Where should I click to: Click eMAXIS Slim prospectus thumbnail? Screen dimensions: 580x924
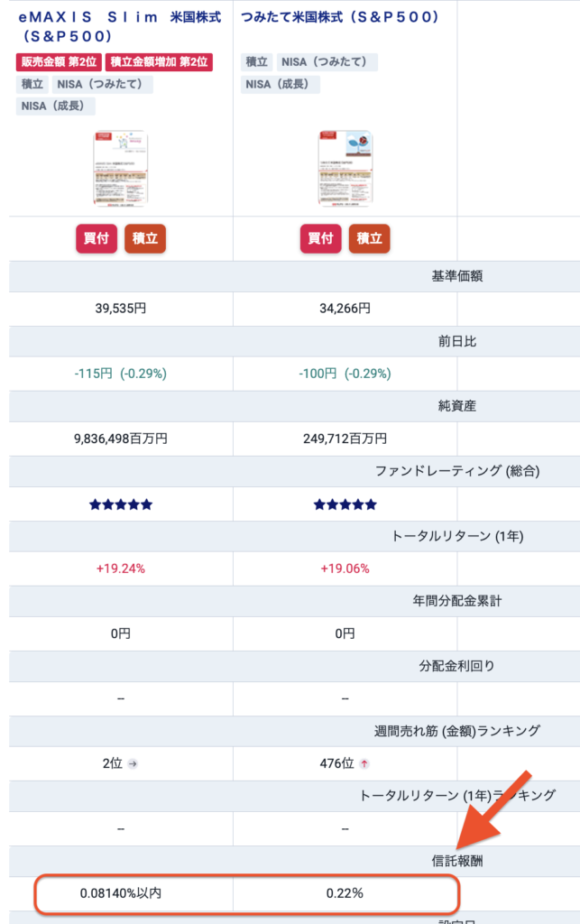[120, 170]
